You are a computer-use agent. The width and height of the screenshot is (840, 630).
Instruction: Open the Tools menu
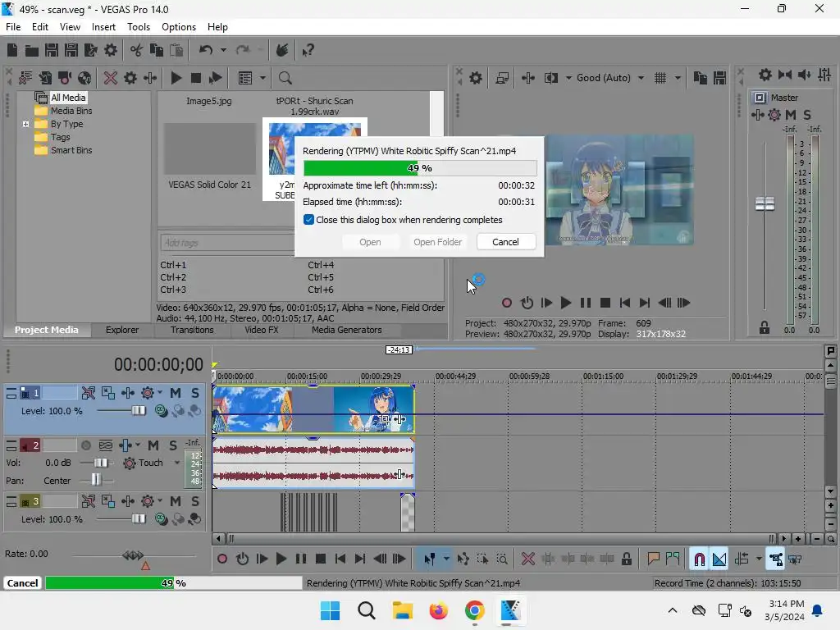point(139,27)
